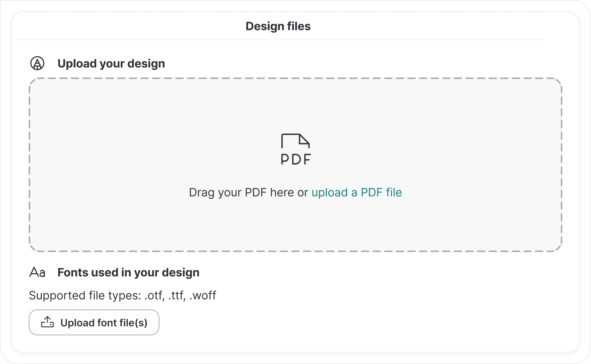Image resolution: width=591 pixels, height=364 pixels.
Task: Click the '.otf' file type text
Action: pyautogui.click(x=154, y=295)
